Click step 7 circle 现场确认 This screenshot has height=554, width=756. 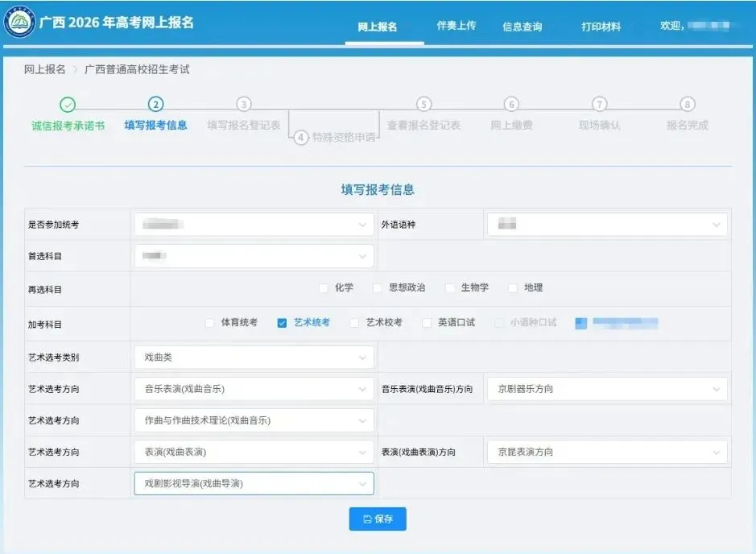599,104
